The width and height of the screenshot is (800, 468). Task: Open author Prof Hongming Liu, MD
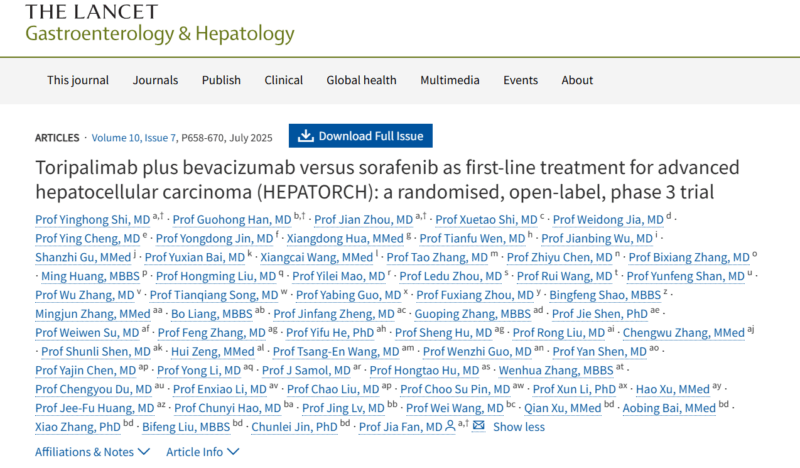(216, 277)
